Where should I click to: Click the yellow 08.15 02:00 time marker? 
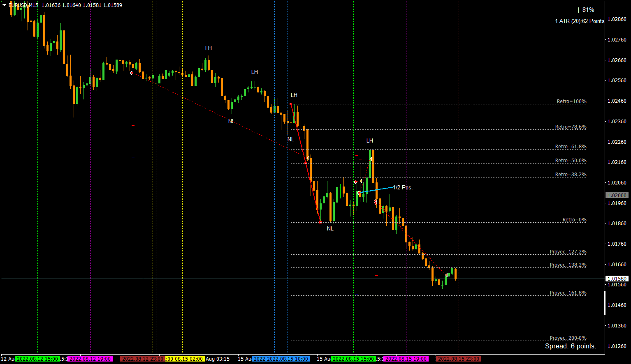coord(185,359)
